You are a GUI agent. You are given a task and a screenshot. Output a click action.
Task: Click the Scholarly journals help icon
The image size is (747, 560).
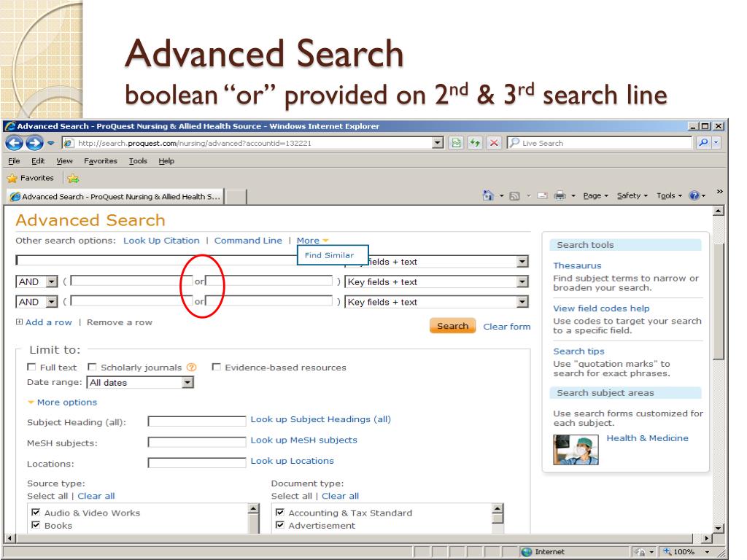tap(192, 367)
